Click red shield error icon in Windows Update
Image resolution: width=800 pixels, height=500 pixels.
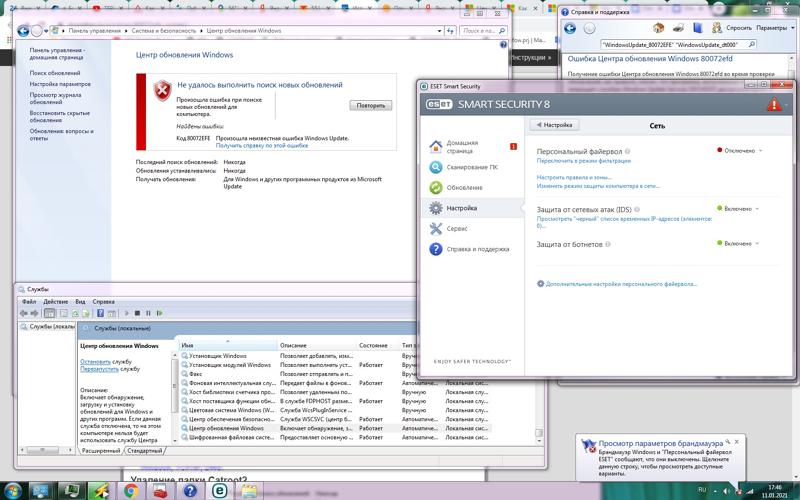point(162,90)
